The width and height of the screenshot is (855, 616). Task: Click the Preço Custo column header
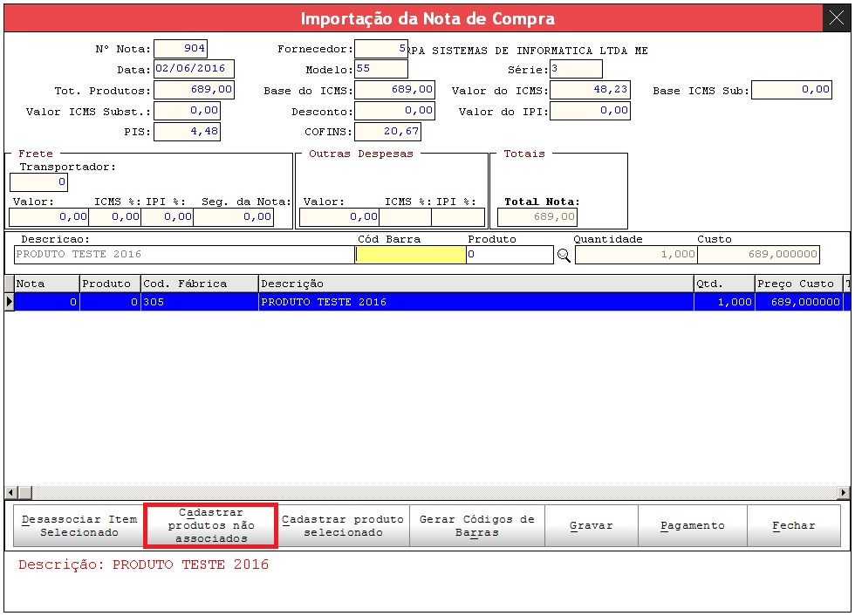point(799,284)
